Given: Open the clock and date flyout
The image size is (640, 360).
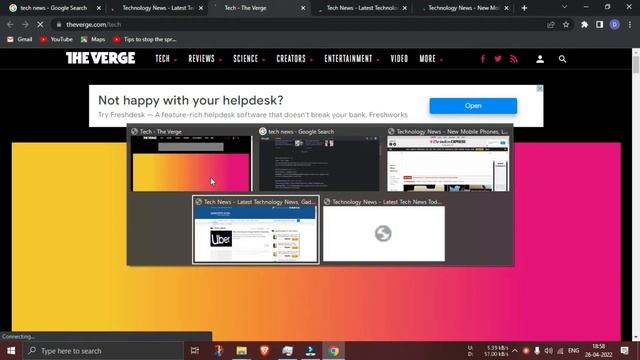Looking at the screenshot, I should tap(598, 351).
